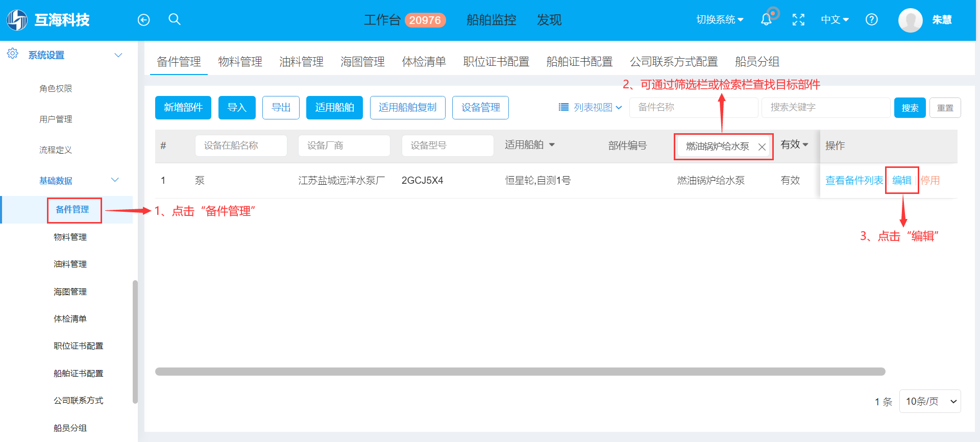Open 适用船舶 column filter dropdown
This screenshot has height=442, width=980.
pos(552,145)
